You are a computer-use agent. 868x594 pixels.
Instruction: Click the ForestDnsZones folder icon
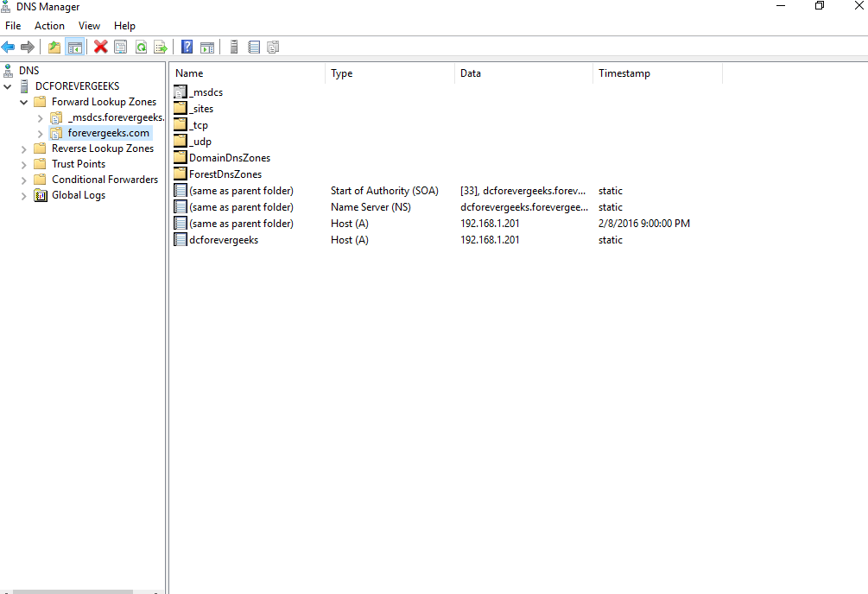click(181, 174)
